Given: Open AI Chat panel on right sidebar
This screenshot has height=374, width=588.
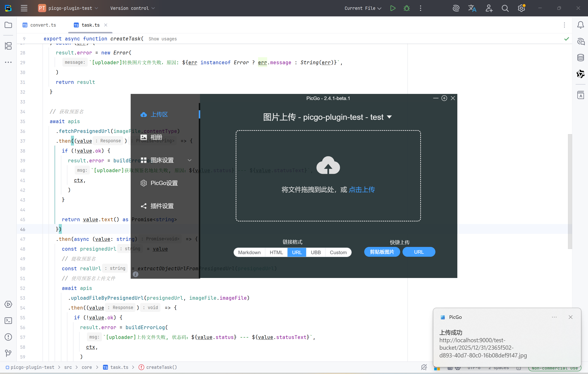Looking at the screenshot, I should point(581,41).
